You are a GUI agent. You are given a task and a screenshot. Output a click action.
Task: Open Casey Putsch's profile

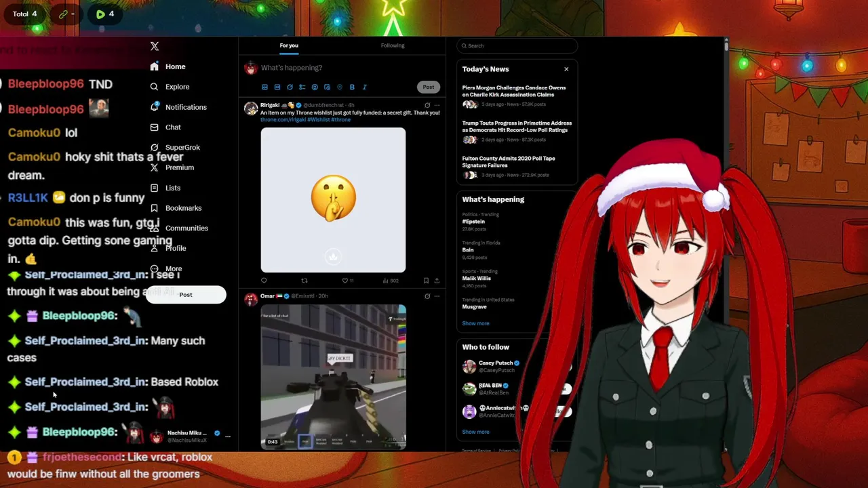(496, 363)
